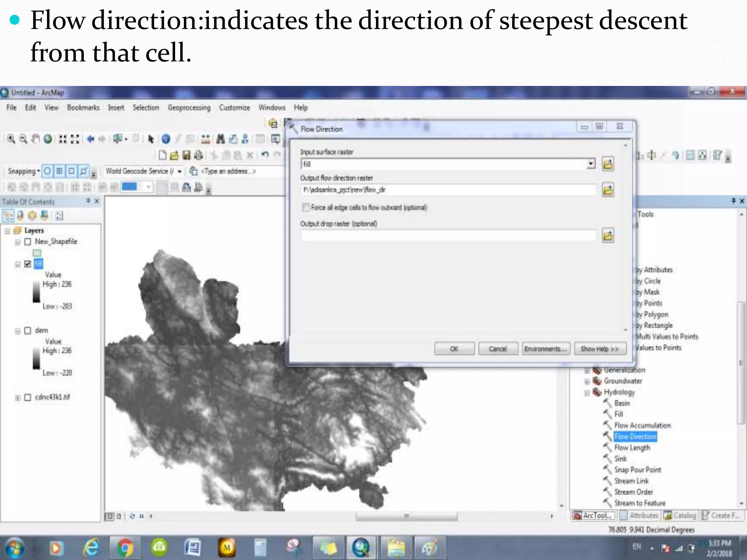Collapse the dem layer legend
This screenshot has height=560, width=747.
pyautogui.click(x=18, y=331)
